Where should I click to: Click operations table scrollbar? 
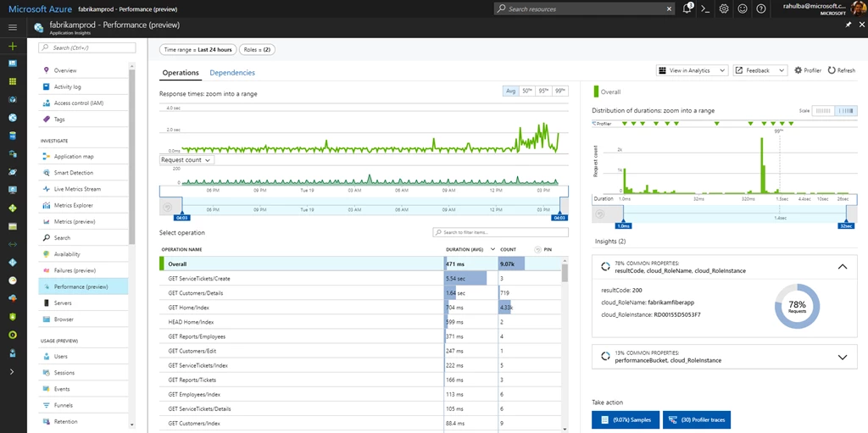click(565, 273)
